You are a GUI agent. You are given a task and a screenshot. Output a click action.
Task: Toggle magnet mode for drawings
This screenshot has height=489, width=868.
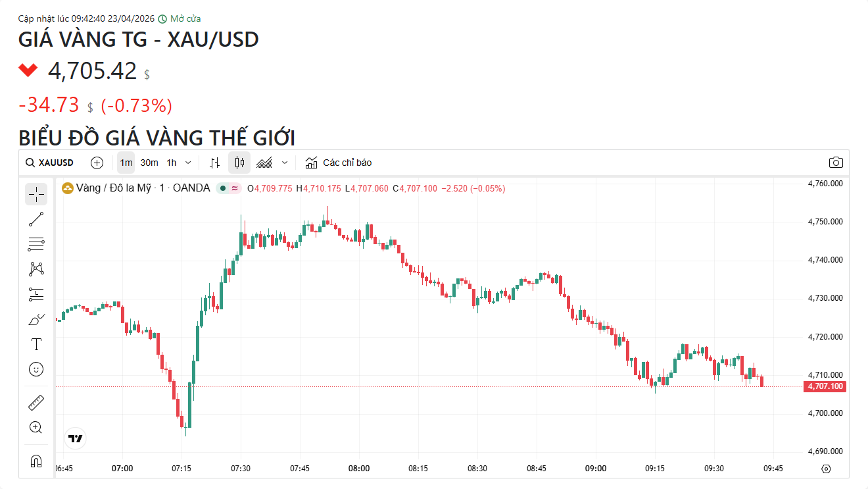[x=36, y=461]
